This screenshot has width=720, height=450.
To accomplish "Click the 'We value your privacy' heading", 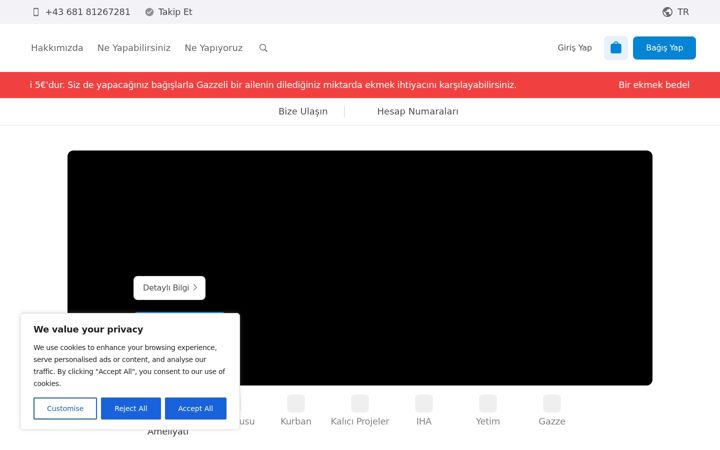I will 88,329.
